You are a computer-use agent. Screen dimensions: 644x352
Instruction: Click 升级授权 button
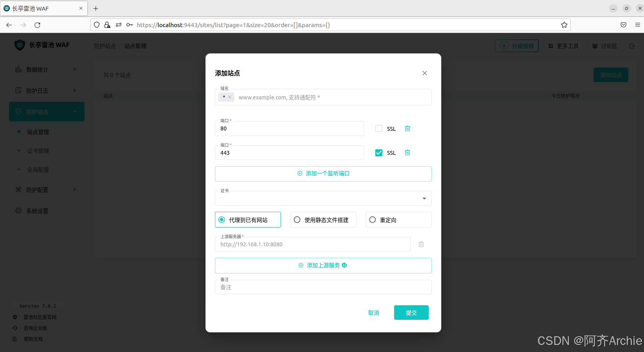517,46
